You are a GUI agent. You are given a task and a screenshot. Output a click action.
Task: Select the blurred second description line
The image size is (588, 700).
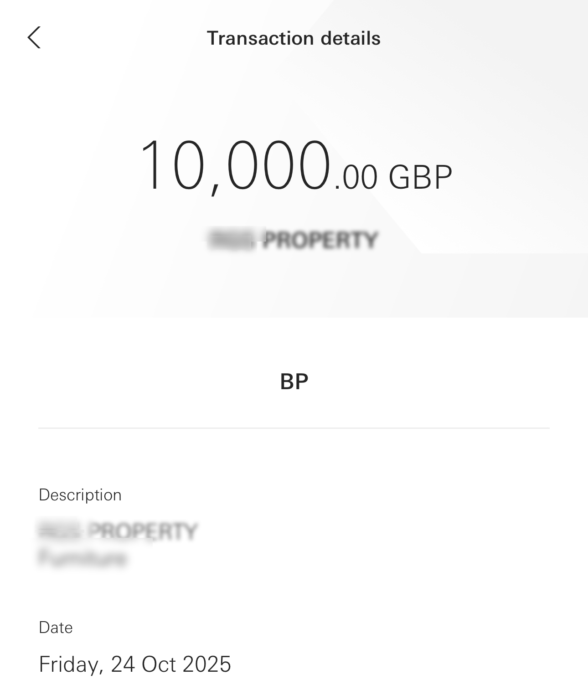83,558
